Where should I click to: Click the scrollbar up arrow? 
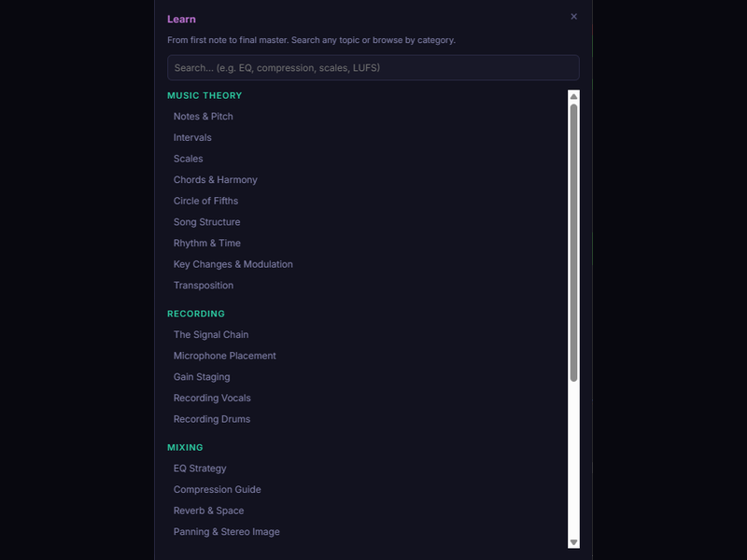click(573, 96)
